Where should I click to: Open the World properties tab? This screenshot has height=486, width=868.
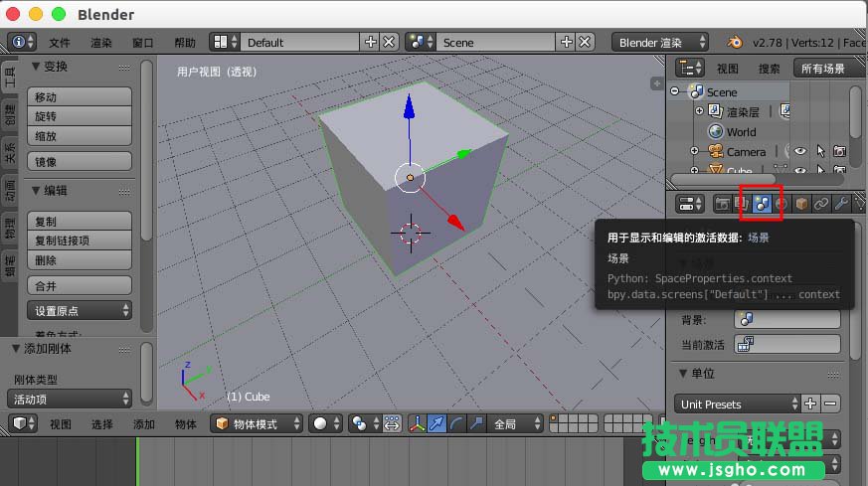tap(781, 204)
